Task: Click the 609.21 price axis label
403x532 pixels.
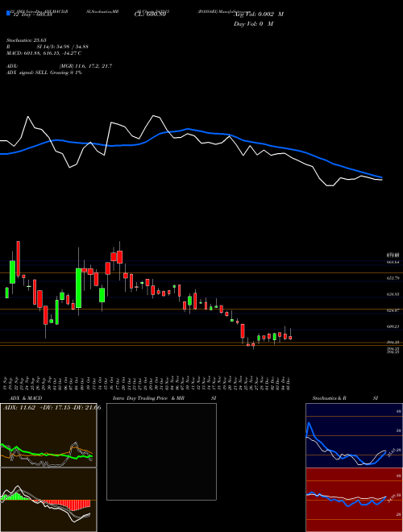Action: (393, 326)
